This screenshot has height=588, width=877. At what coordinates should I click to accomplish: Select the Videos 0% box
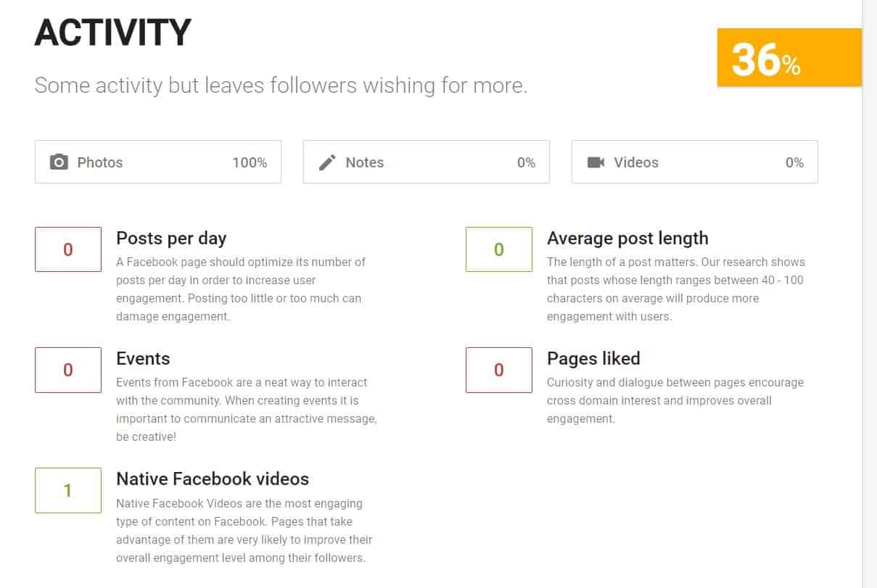pyautogui.click(x=695, y=162)
